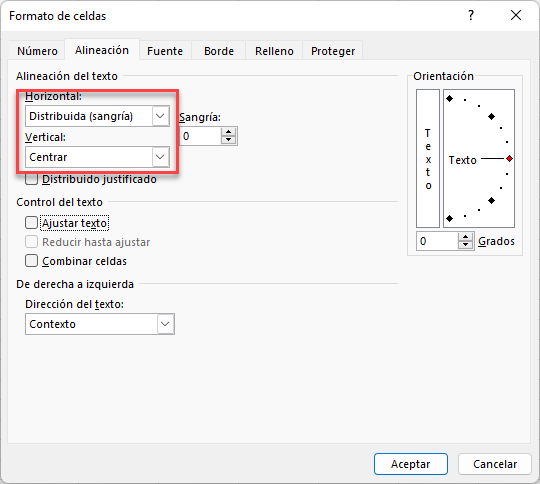540x484 pixels.
Task: Enable the Ajustar texto checkbox
Action: (31, 223)
